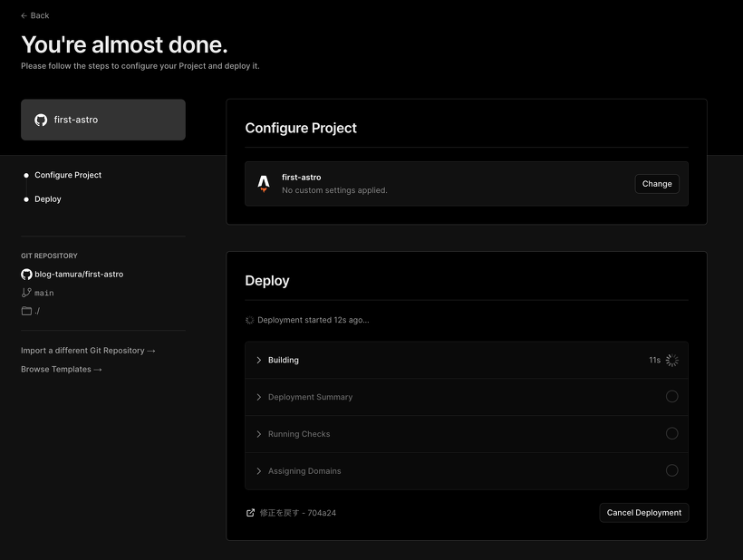Expand the Assigning Domains chevron
The height and width of the screenshot is (560, 743).
tap(259, 471)
